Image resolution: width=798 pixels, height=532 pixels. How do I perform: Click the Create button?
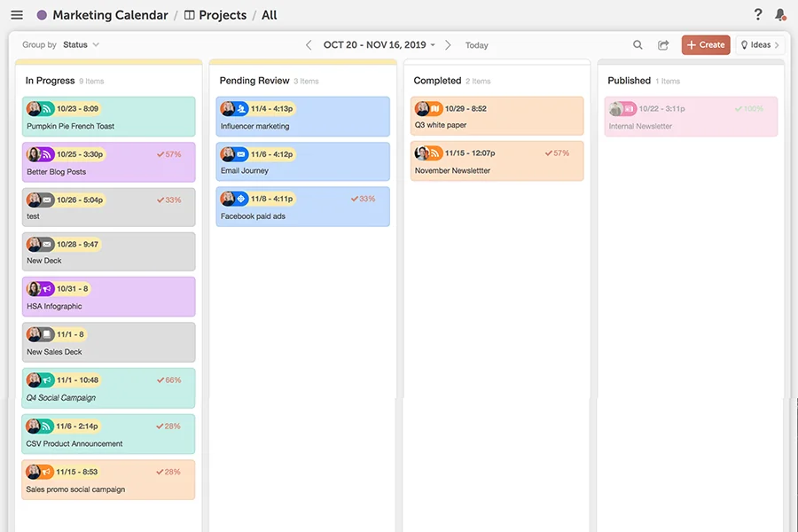click(705, 44)
